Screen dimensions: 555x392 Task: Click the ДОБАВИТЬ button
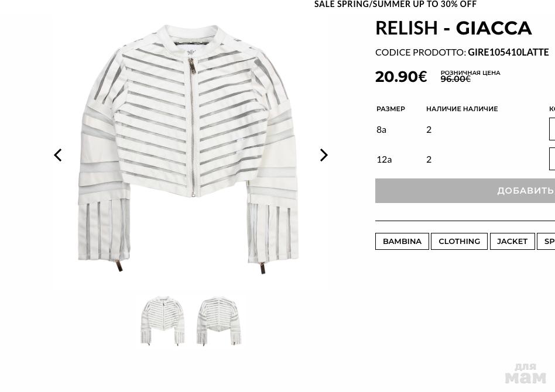465,191
